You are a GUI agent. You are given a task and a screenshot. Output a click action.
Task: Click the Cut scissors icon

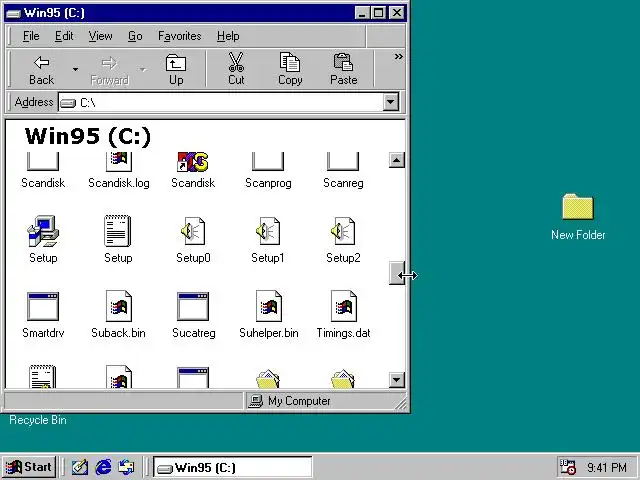[236, 62]
